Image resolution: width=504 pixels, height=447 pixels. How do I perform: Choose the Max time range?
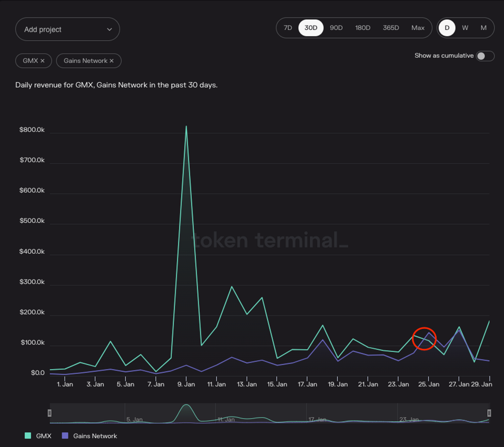tap(418, 28)
